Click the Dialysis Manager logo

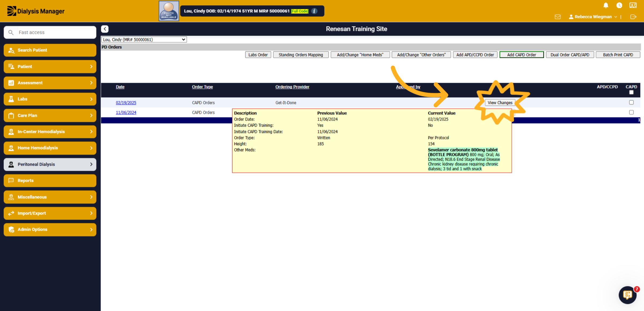pos(36,11)
